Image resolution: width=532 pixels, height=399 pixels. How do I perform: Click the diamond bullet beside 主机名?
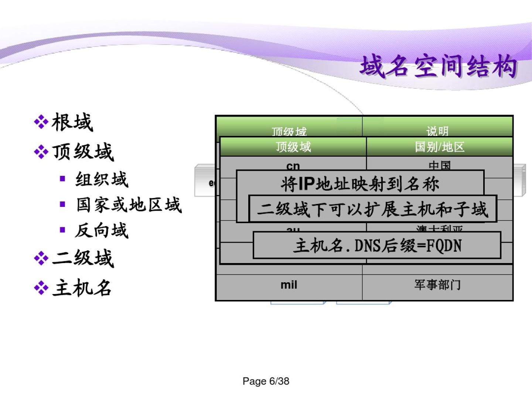click(41, 288)
